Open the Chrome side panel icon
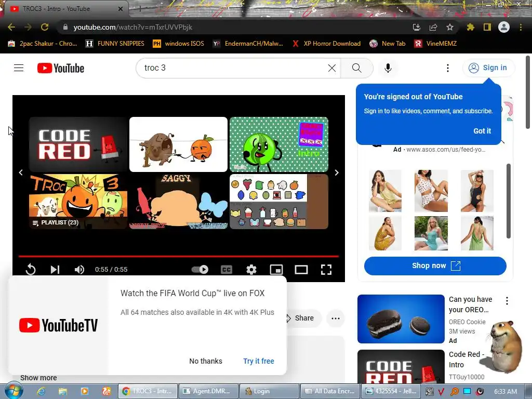 pos(487,27)
